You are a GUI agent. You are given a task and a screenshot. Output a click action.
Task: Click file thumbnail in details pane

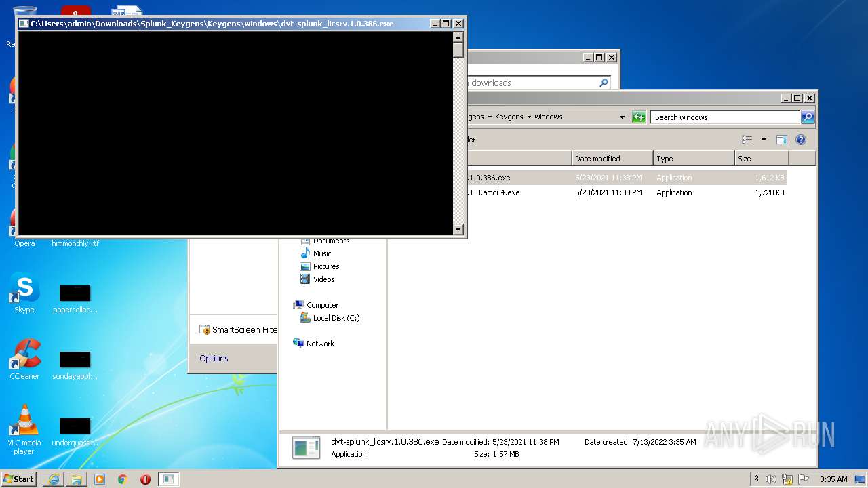306,447
